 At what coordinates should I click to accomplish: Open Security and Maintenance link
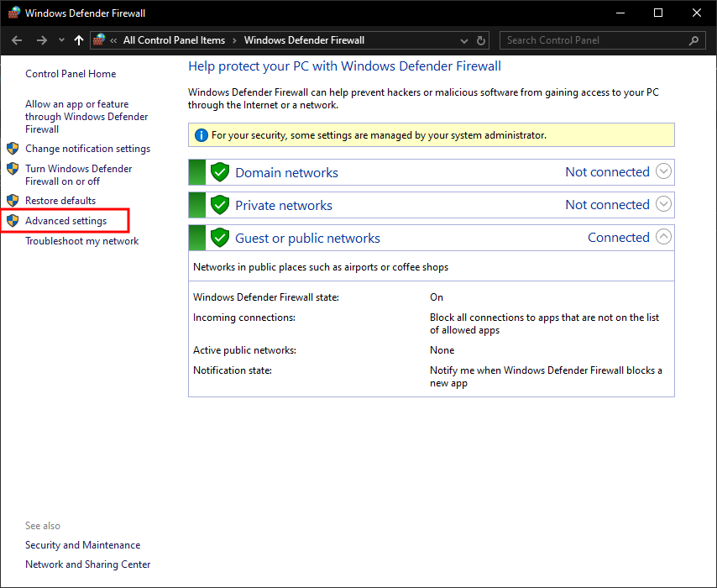coord(83,545)
